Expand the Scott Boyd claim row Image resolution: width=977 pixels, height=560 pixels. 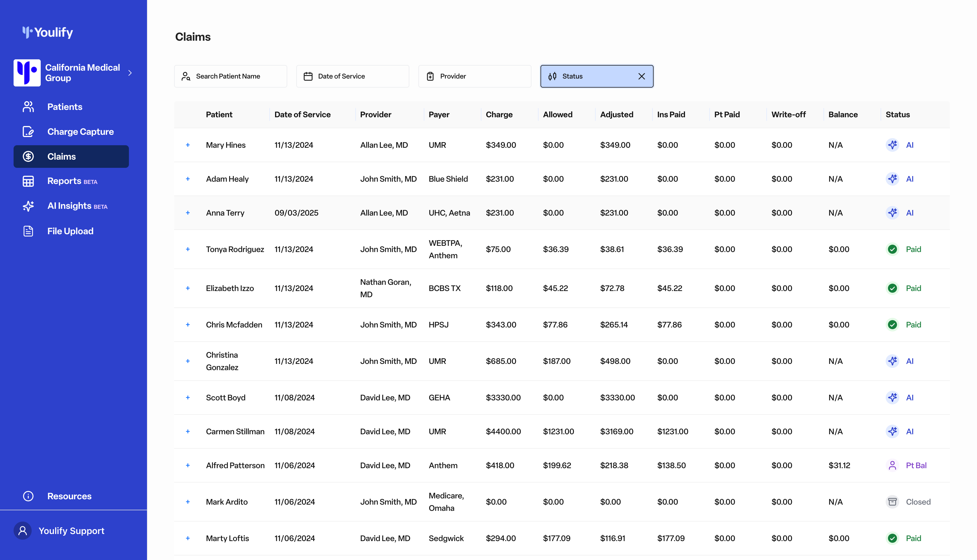[x=188, y=398]
